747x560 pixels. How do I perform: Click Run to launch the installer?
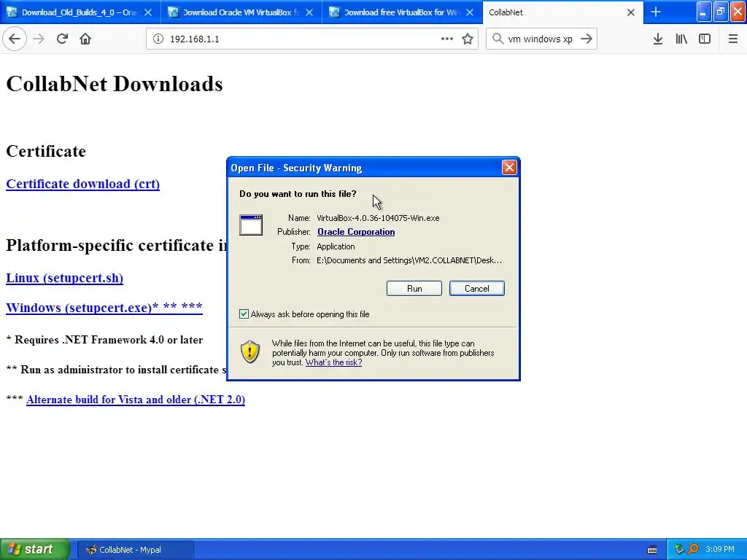[414, 289]
